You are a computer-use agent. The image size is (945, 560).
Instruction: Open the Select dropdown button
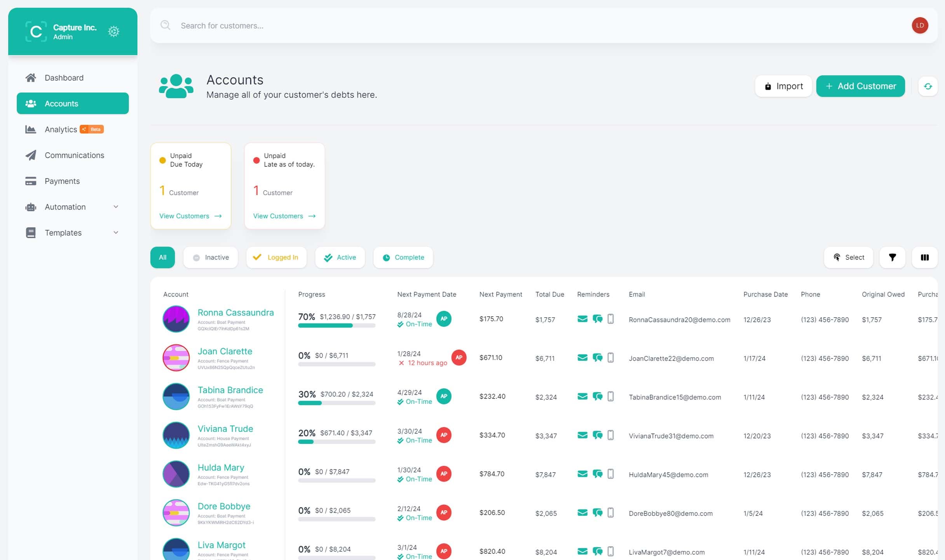point(848,257)
